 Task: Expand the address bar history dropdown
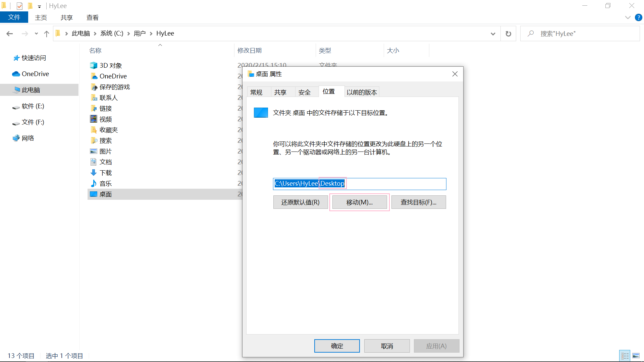(493, 34)
